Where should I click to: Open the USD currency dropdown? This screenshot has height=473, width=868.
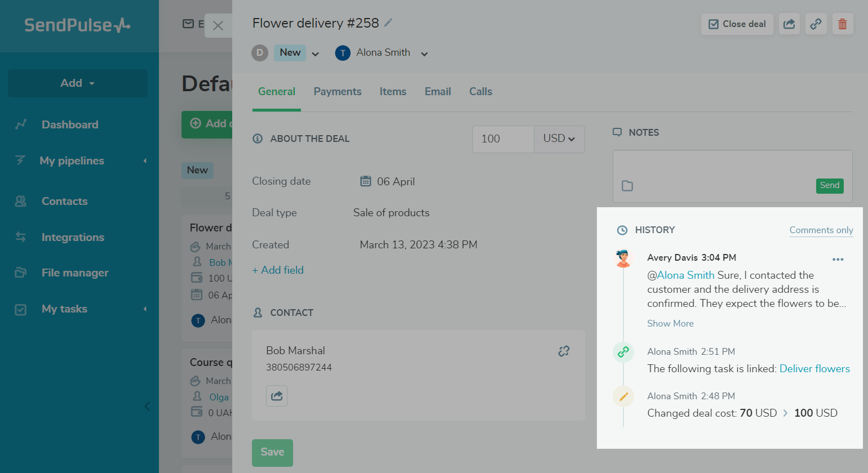click(559, 139)
